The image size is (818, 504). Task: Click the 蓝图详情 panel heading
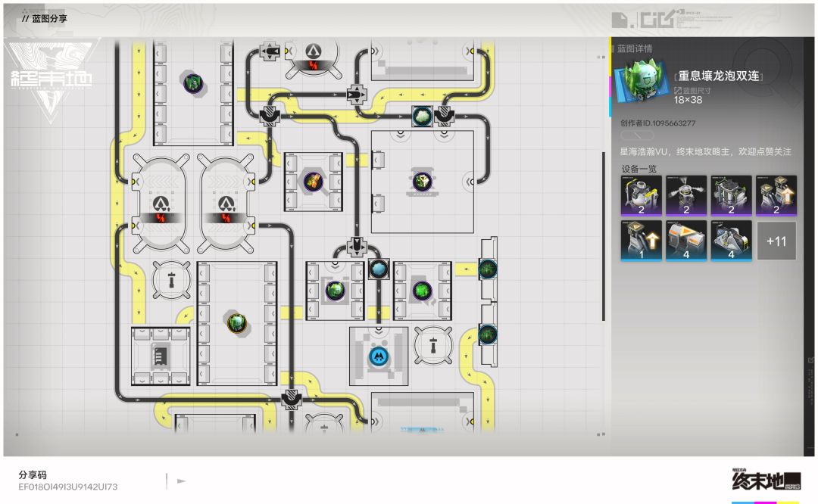tap(635, 48)
